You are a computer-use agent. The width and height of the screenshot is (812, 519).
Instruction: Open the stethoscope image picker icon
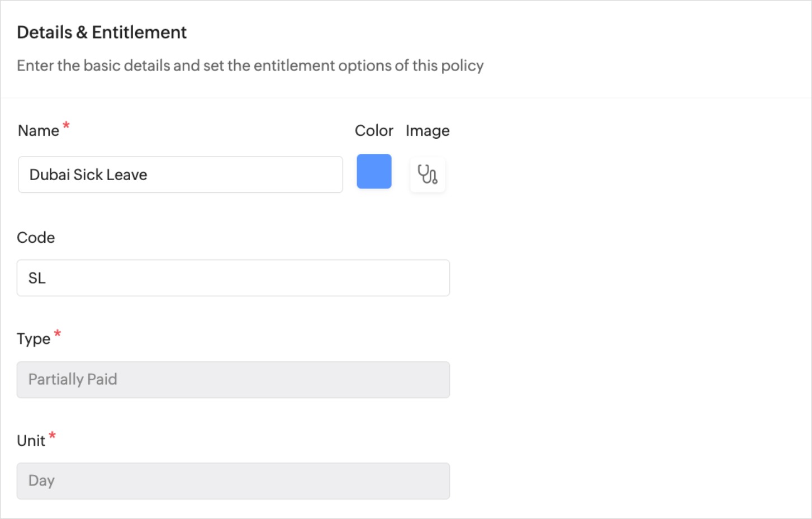click(428, 175)
